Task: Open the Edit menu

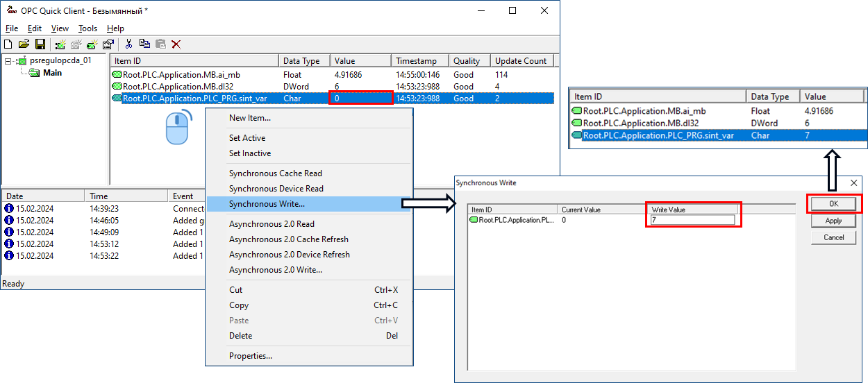Action: point(35,28)
